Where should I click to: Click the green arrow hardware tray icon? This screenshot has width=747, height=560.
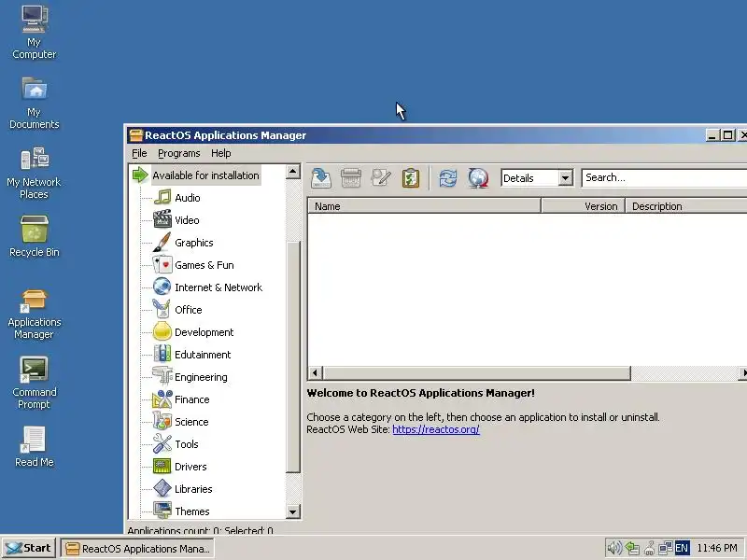click(x=632, y=548)
